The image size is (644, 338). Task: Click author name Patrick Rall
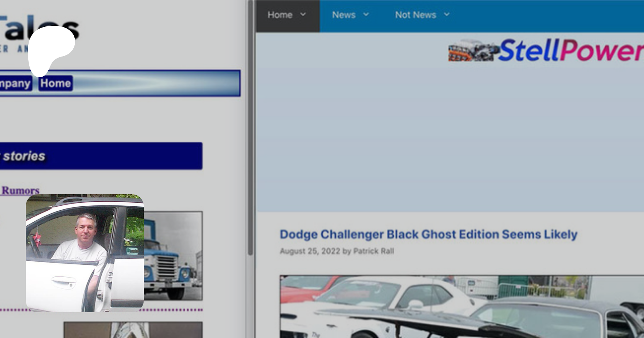tap(373, 251)
